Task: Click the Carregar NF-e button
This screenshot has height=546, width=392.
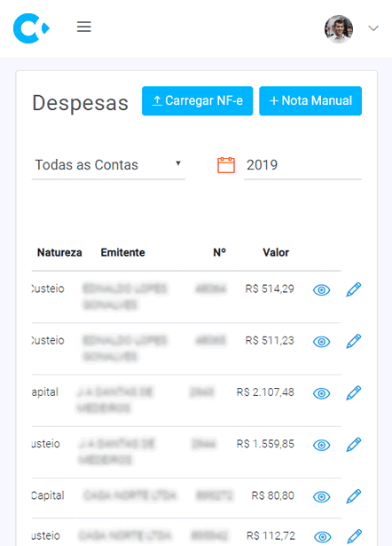Action: coord(197,100)
